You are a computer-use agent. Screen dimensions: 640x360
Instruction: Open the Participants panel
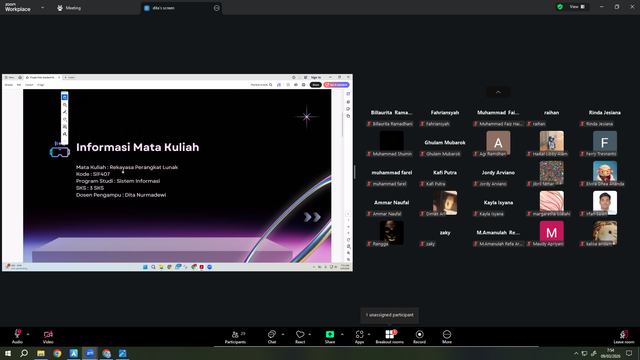click(236, 337)
